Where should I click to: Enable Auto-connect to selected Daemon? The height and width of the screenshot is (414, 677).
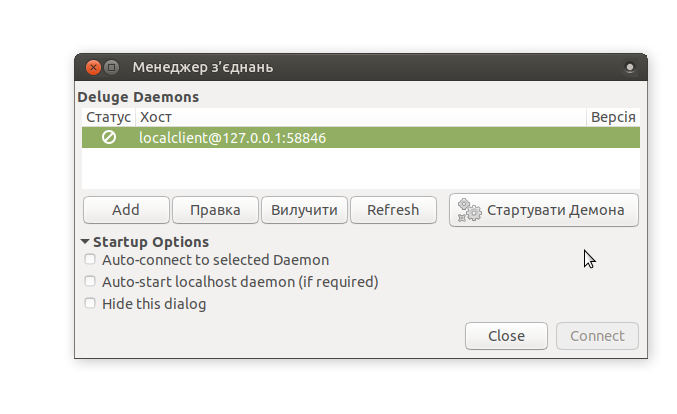(x=90, y=259)
